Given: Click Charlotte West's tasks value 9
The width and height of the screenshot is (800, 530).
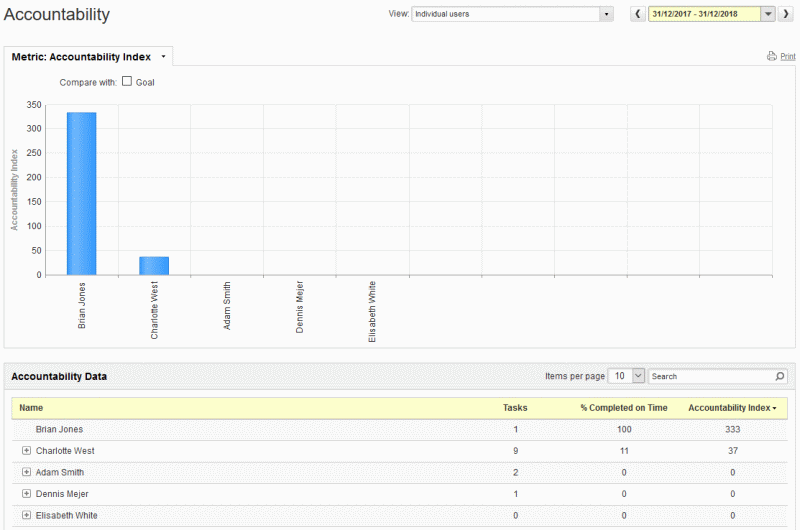Looking at the screenshot, I should tap(515, 450).
